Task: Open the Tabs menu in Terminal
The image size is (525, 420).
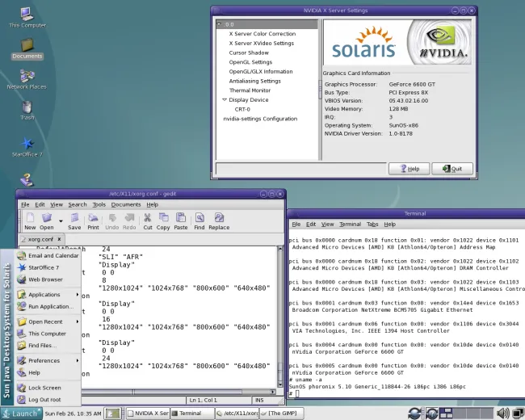Action: (372, 224)
